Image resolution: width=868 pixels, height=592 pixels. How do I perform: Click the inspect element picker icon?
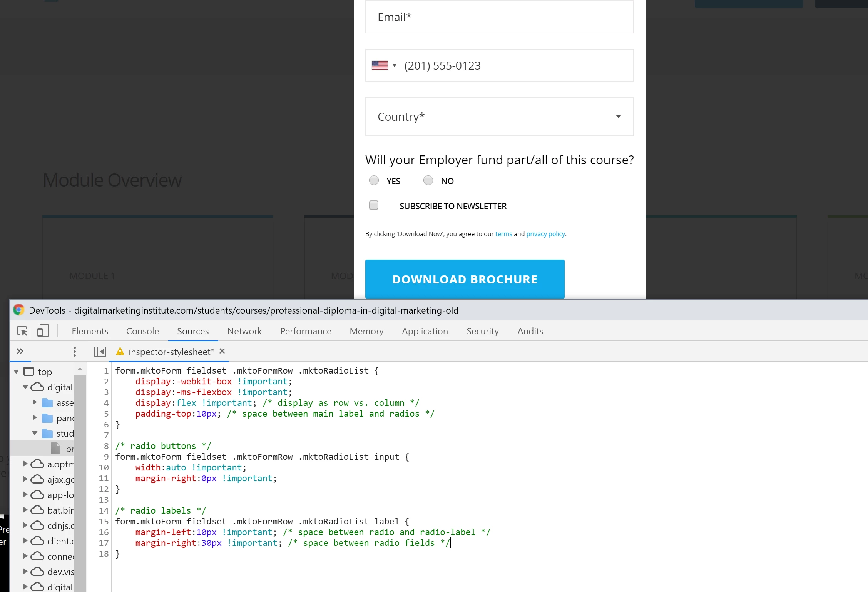tap(22, 331)
